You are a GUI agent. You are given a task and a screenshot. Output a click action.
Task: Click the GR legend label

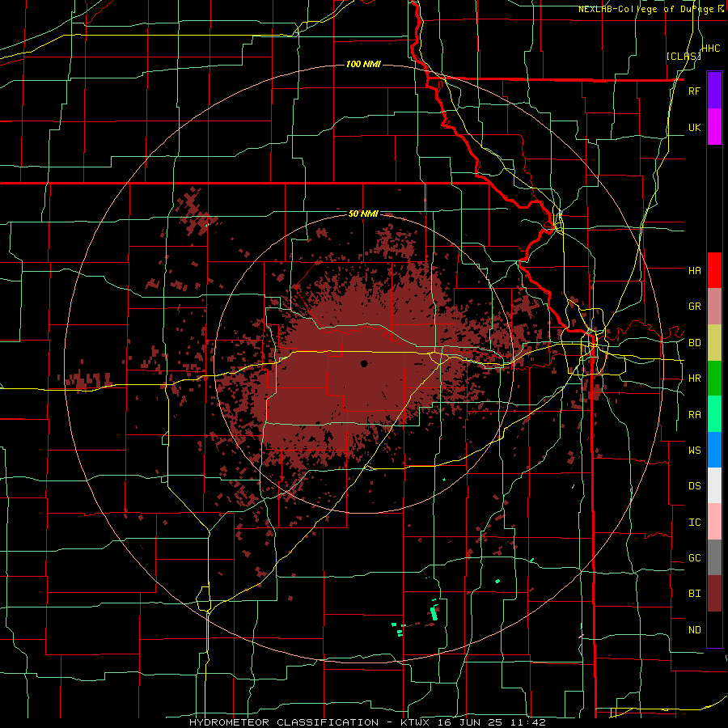pos(694,307)
